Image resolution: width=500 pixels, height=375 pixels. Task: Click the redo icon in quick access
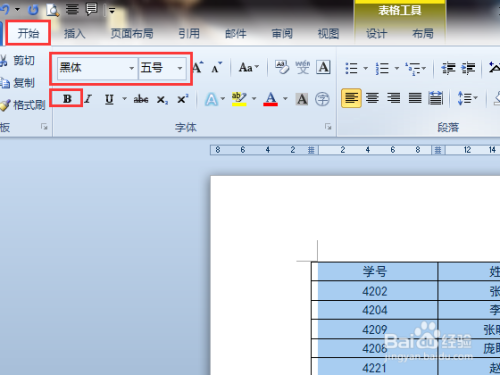pyautogui.click(x=33, y=10)
